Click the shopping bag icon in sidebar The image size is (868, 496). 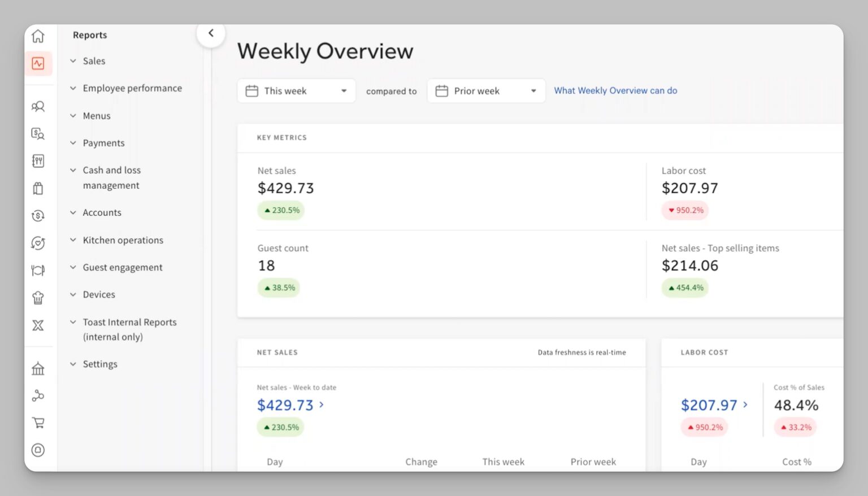[38, 188]
